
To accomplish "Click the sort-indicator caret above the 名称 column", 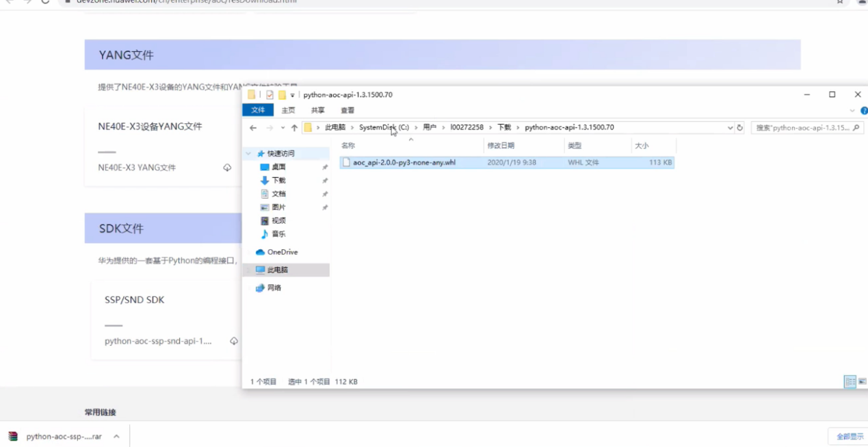I will coord(411,140).
